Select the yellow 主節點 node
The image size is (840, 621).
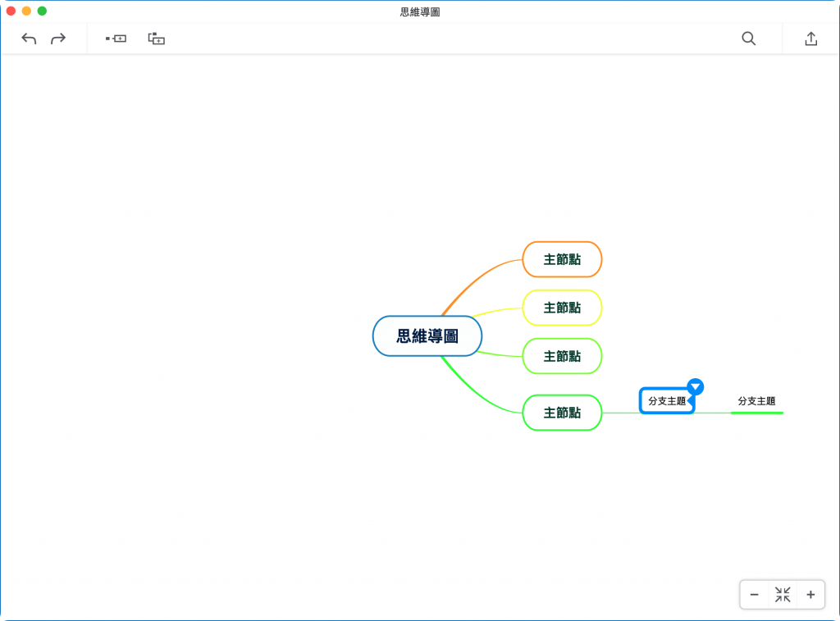pos(562,308)
